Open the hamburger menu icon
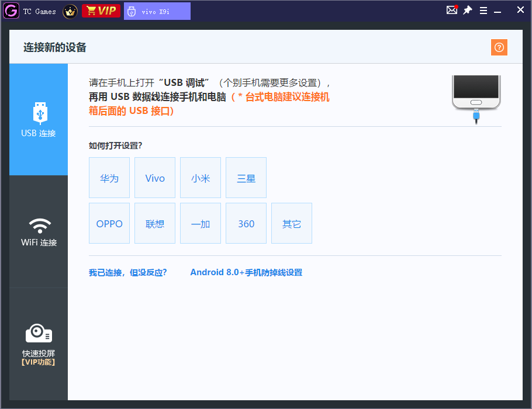Image resolution: width=532 pixels, height=409 pixels. pyautogui.click(x=483, y=10)
